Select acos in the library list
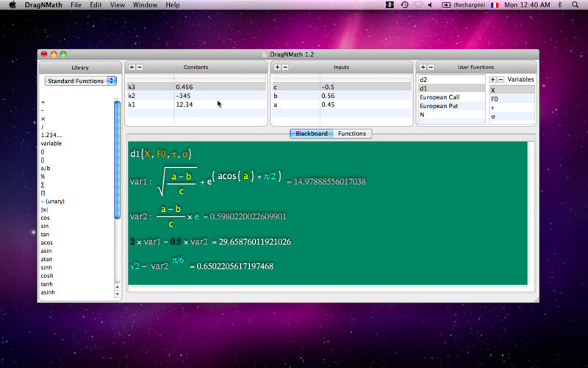Image resolution: width=588 pixels, height=368 pixels. (46, 243)
